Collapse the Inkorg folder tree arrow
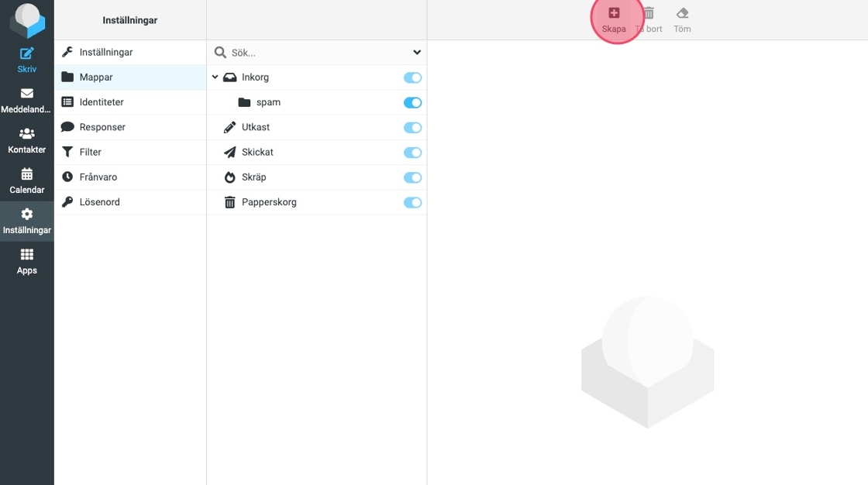The width and height of the screenshot is (868, 485). point(215,77)
